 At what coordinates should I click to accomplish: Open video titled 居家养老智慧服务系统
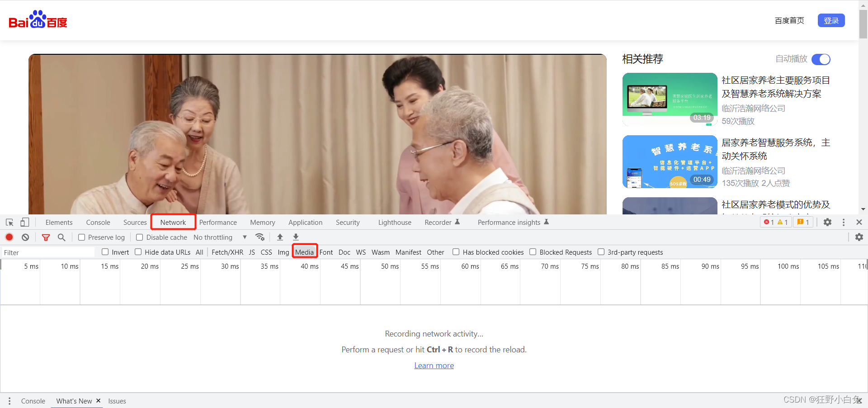click(x=776, y=149)
